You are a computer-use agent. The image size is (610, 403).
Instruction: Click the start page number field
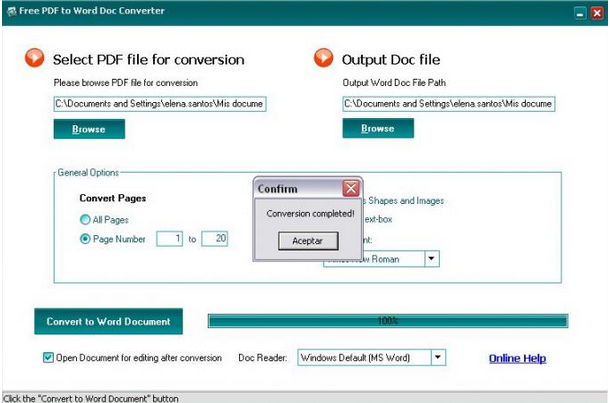pos(169,239)
